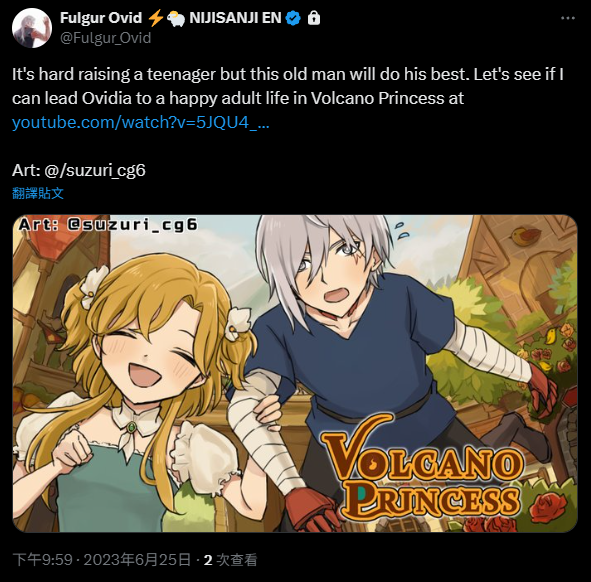The width and height of the screenshot is (591, 582).
Task: Click the NIJISANJI EN text in the name
Action: point(235,18)
